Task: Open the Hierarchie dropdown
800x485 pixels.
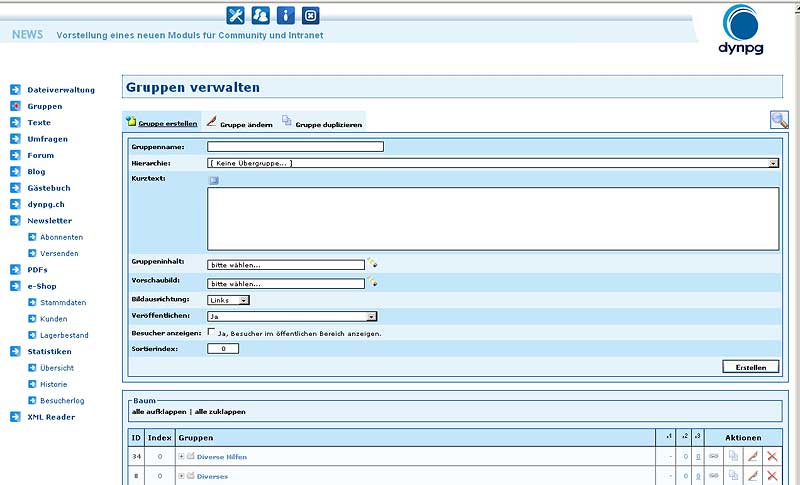Action: point(493,162)
